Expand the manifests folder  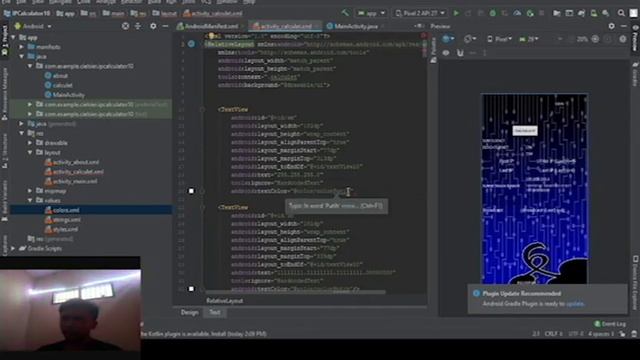pyautogui.click(x=22, y=47)
